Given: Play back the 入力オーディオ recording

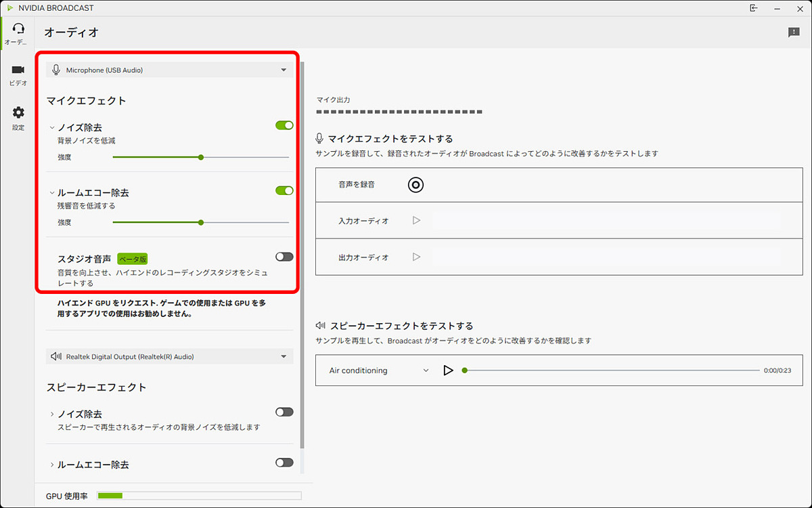Looking at the screenshot, I should (418, 220).
